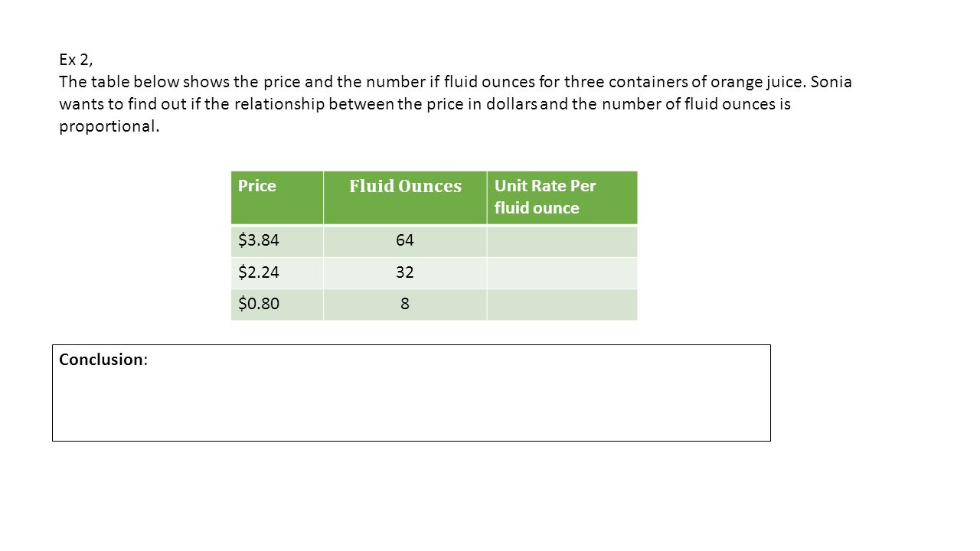Click the 32 fluid ounces cell

[405, 272]
